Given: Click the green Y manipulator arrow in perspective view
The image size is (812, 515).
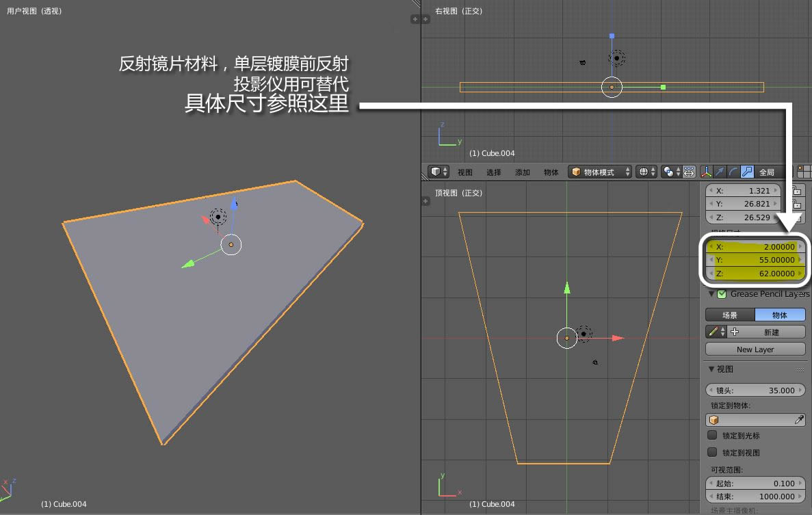Looking at the screenshot, I should click(188, 264).
